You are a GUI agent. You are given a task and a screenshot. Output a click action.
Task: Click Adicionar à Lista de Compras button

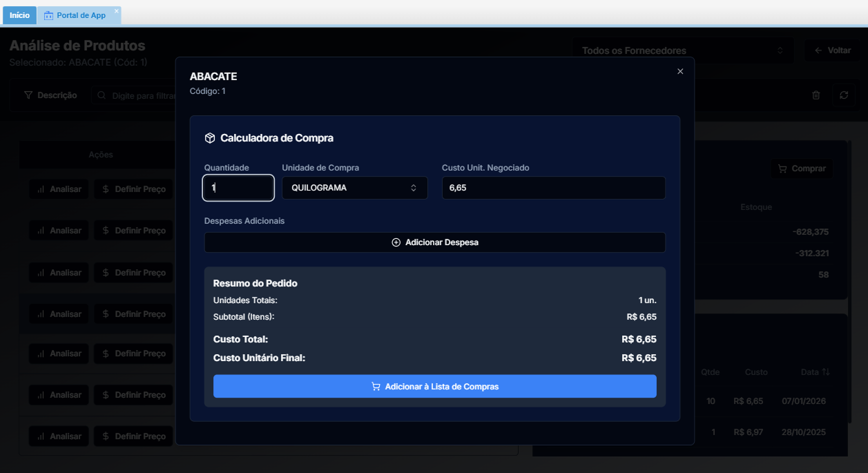coord(434,387)
